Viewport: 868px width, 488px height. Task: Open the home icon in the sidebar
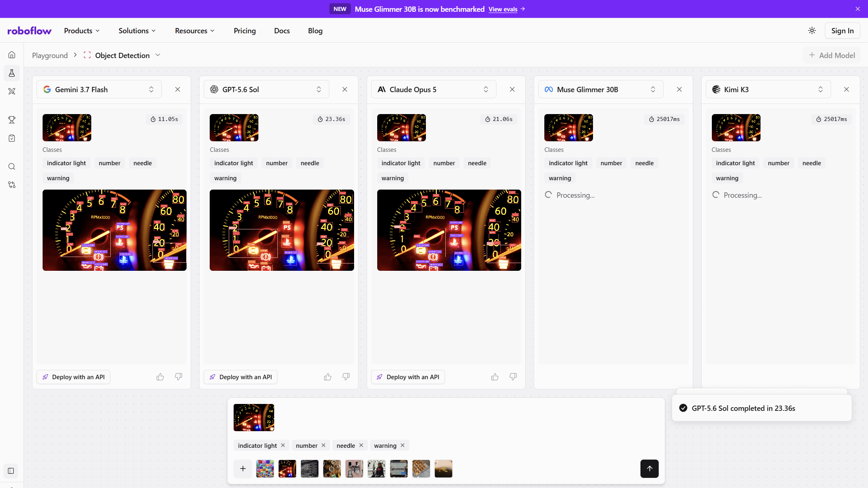pyautogui.click(x=12, y=55)
